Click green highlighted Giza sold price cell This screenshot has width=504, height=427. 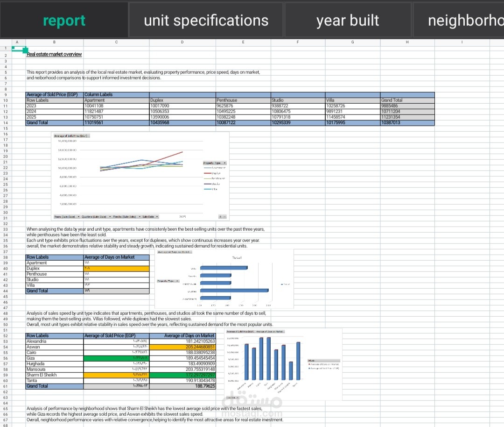pos(116,358)
